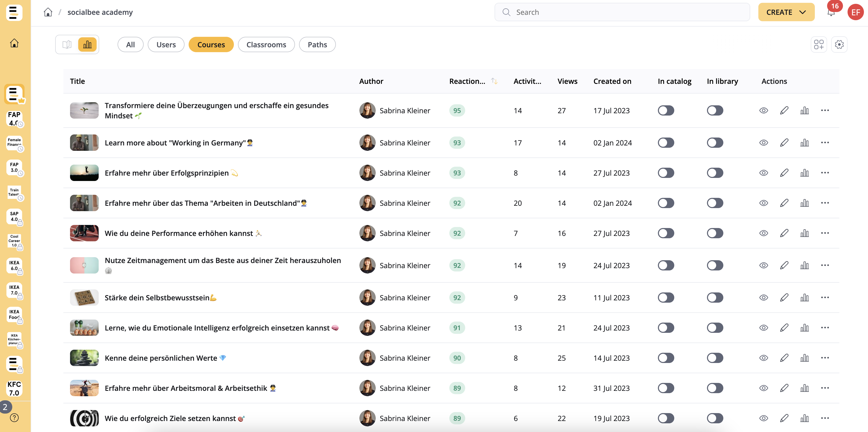The image size is (868, 432).
Task: Sort table by Title column header
Action: (77, 81)
